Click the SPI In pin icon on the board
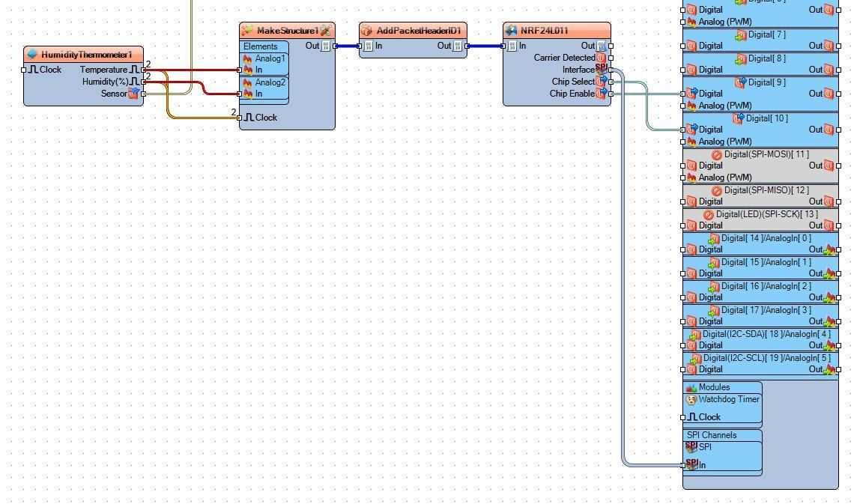The image size is (854, 504). pyautogui.click(x=692, y=464)
